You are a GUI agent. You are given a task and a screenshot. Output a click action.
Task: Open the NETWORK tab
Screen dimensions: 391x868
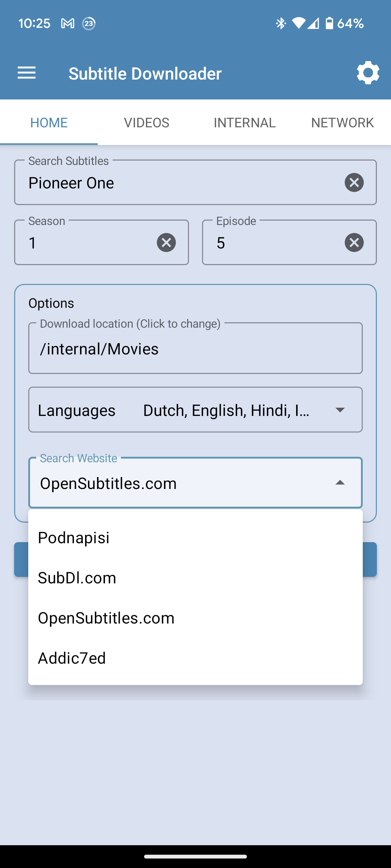tap(342, 123)
